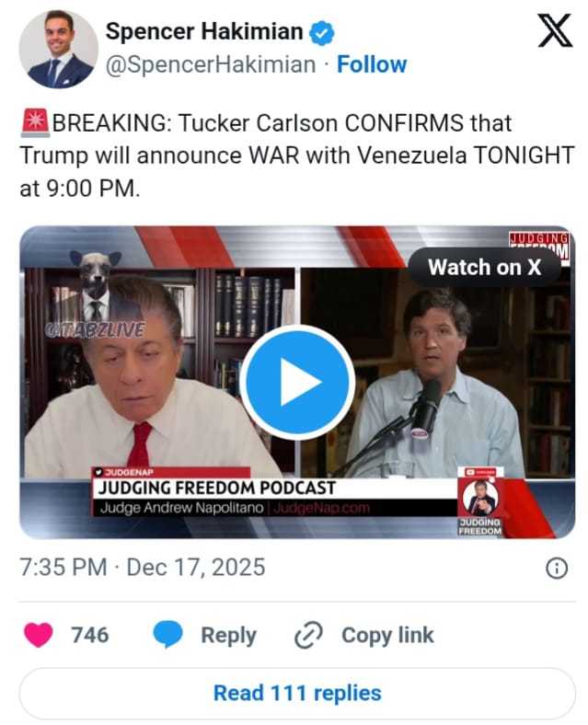Open Spencer Hakimian's profile picture
The image size is (588, 725).
coord(58,49)
